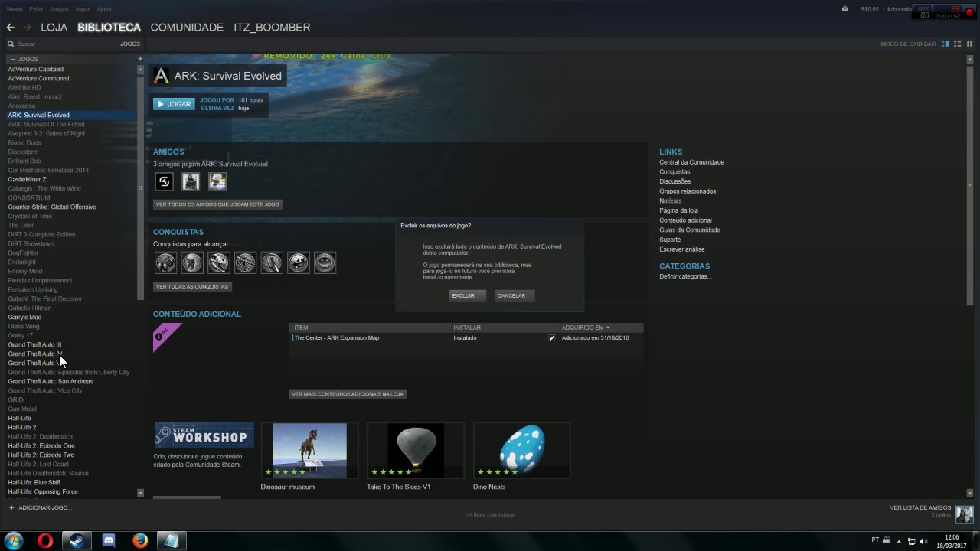This screenshot has height=551, width=980.
Task: Toggle The Center DLC installed checkbox
Action: click(552, 337)
